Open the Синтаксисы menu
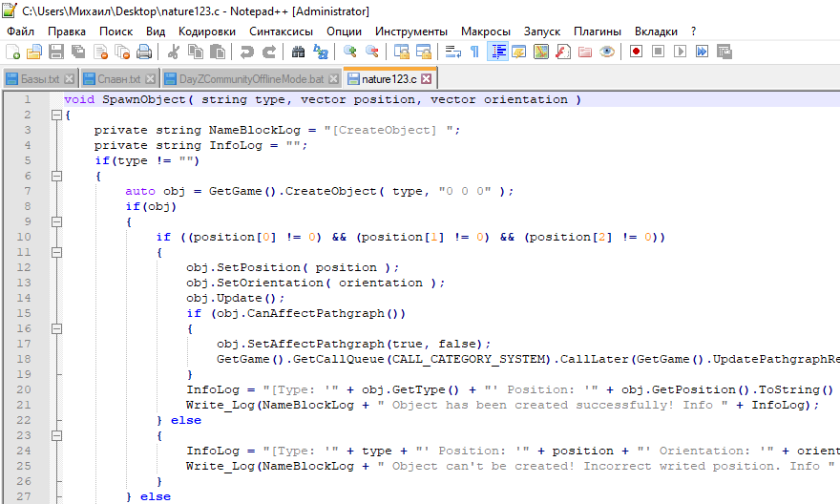The image size is (840, 504). pos(281,31)
